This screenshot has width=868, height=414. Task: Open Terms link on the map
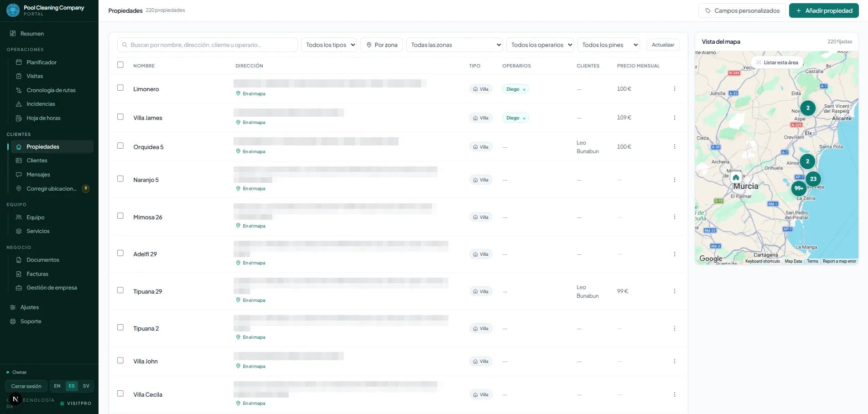812,261
